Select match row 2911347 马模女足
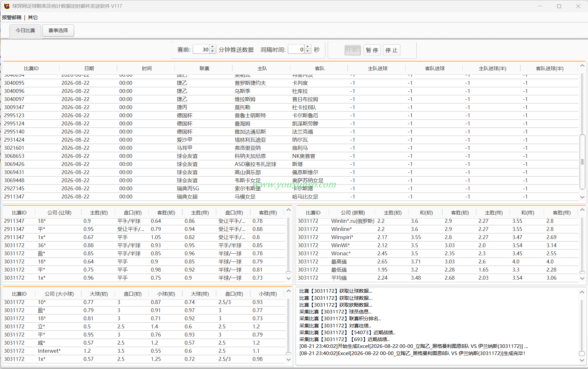This screenshot has height=369, width=588. (291, 197)
